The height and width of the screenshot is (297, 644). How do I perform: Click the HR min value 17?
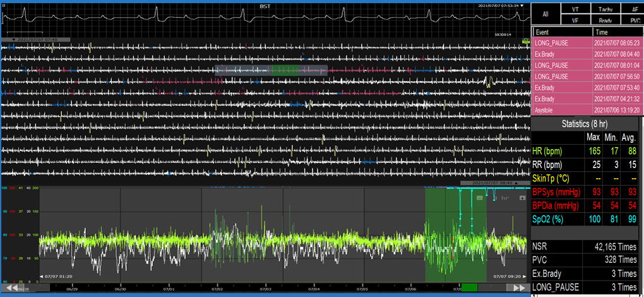[x=613, y=151]
